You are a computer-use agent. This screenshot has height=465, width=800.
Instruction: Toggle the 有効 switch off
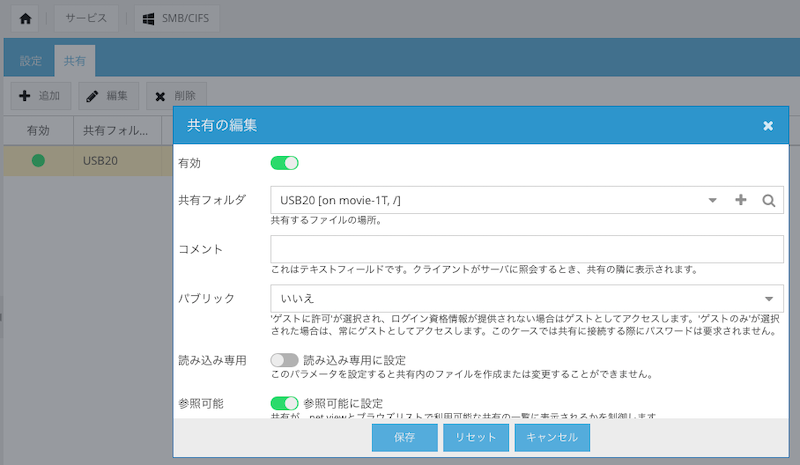(284, 163)
